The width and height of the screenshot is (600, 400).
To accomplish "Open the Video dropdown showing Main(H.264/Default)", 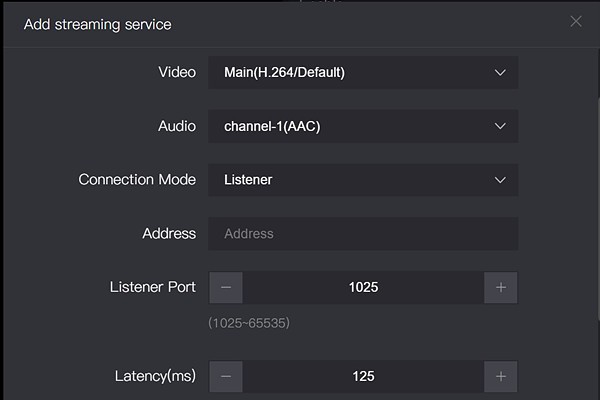I will 350,72.
